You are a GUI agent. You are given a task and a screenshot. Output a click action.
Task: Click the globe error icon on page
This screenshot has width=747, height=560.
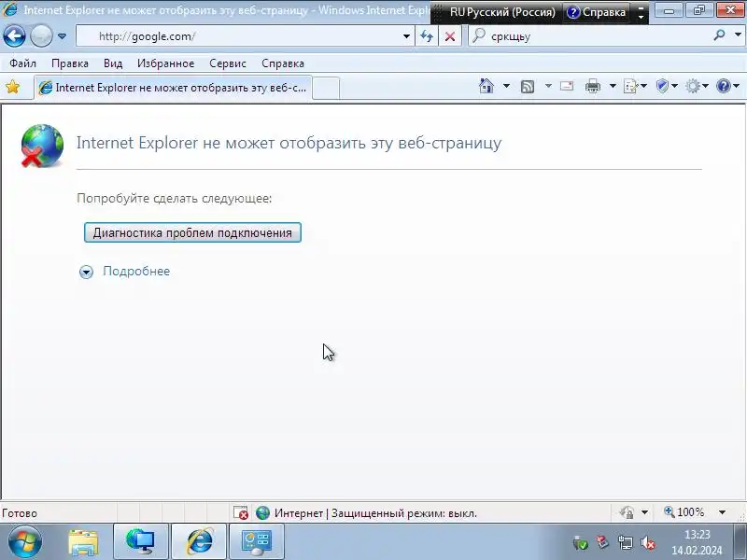tap(42, 146)
